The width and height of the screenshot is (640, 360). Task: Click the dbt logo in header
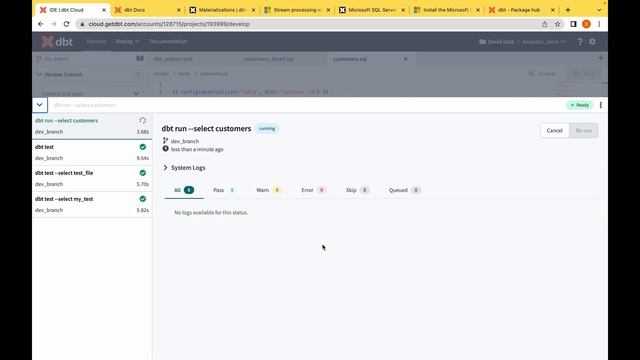pyautogui.click(x=57, y=42)
